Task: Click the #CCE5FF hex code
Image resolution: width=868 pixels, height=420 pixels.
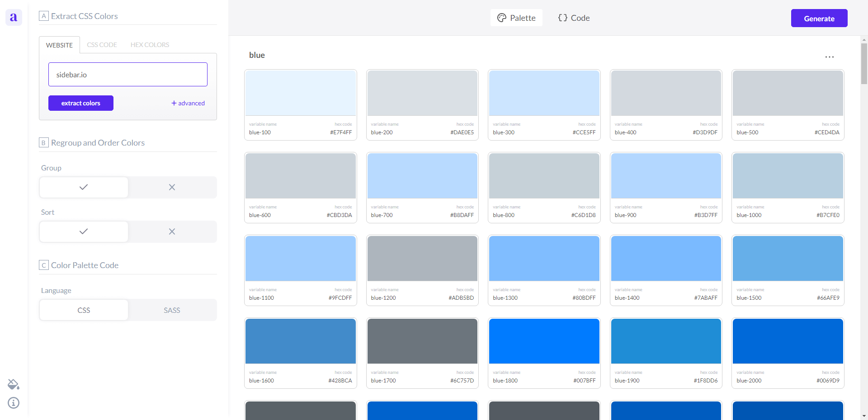Action: pyautogui.click(x=584, y=132)
